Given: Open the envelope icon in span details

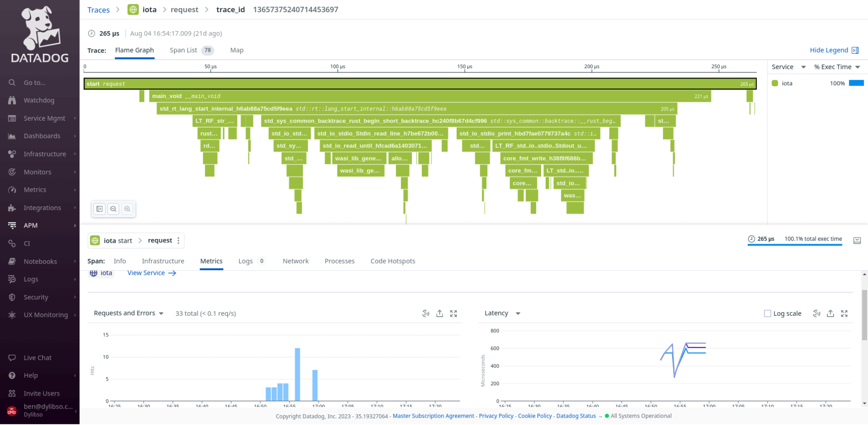Looking at the screenshot, I should click(857, 240).
